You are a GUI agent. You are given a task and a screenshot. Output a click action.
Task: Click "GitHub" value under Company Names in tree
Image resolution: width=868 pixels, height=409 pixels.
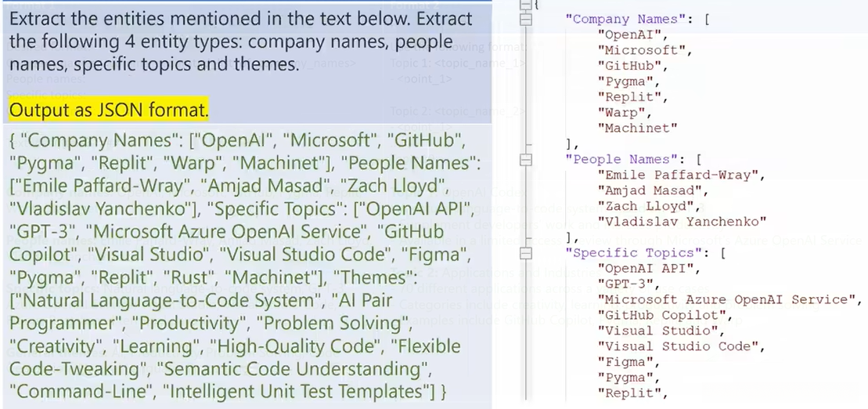coord(629,65)
